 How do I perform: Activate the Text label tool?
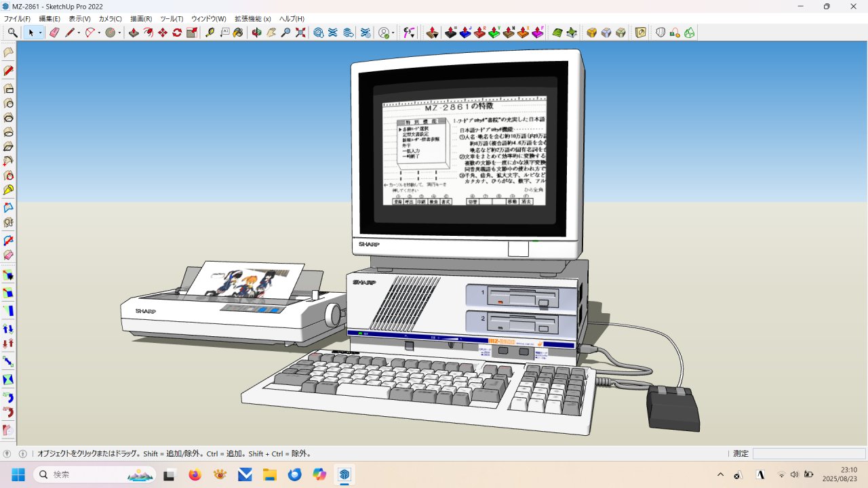coord(224,33)
